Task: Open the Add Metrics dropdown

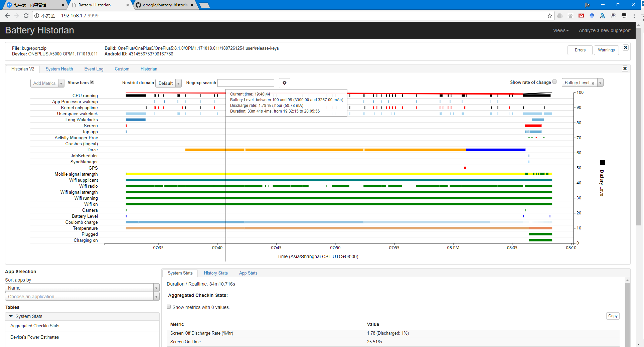Action: [47, 83]
